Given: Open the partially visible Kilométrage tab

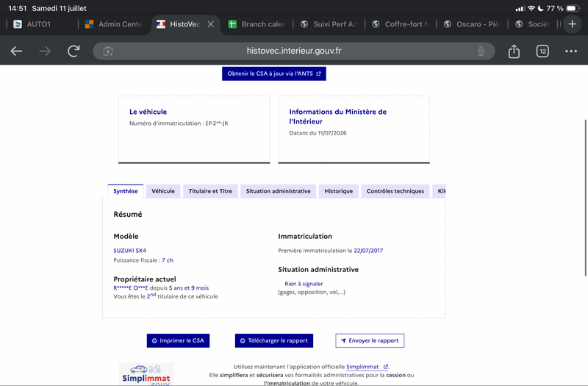Looking at the screenshot, I should (440, 191).
